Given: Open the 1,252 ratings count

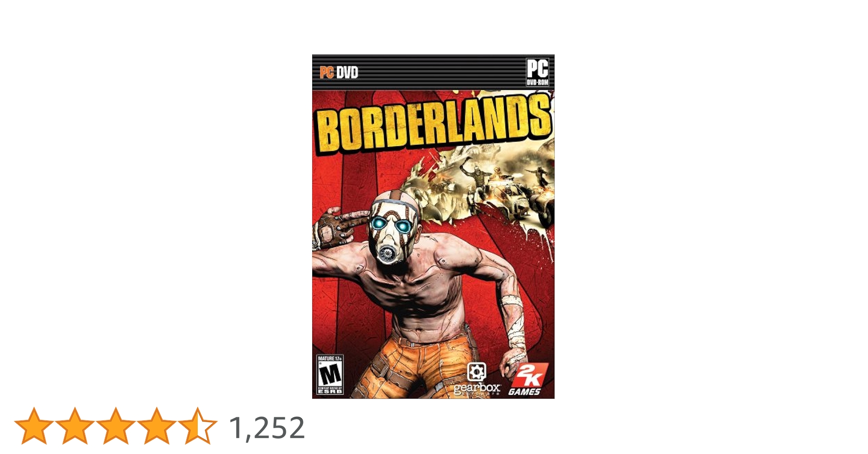Looking at the screenshot, I should [267, 428].
